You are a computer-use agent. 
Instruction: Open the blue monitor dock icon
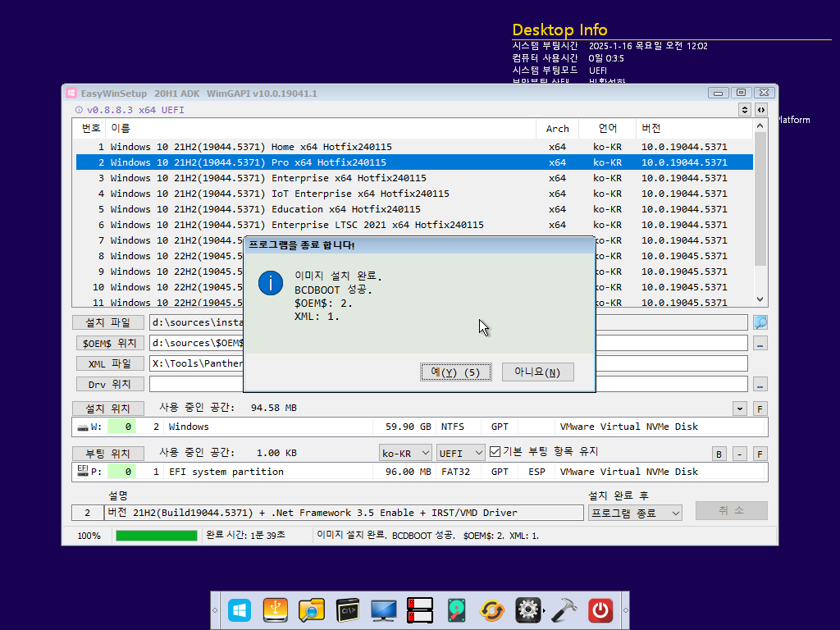pos(384,610)
